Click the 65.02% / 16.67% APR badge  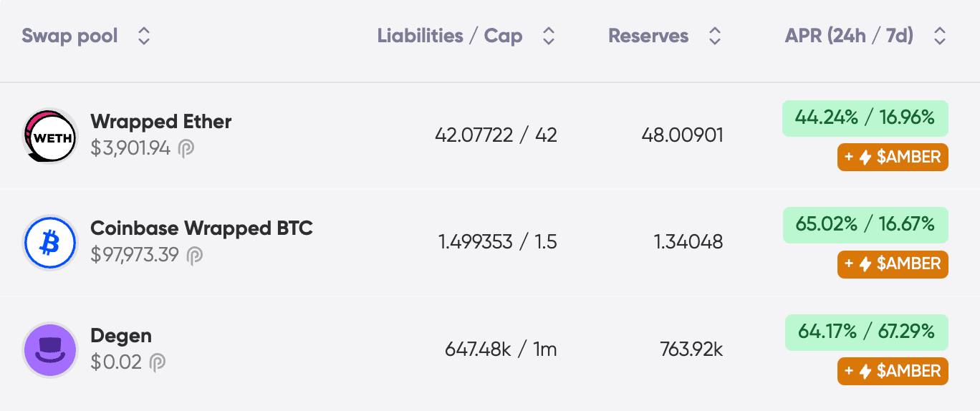[865, 225]
